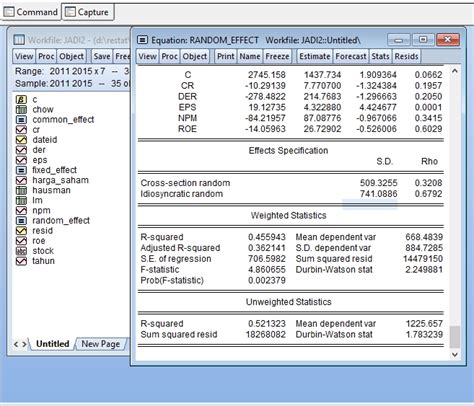474x406 pixels.
Task: Select the Untitled workfile page tab
Action: tap(53, 344)
